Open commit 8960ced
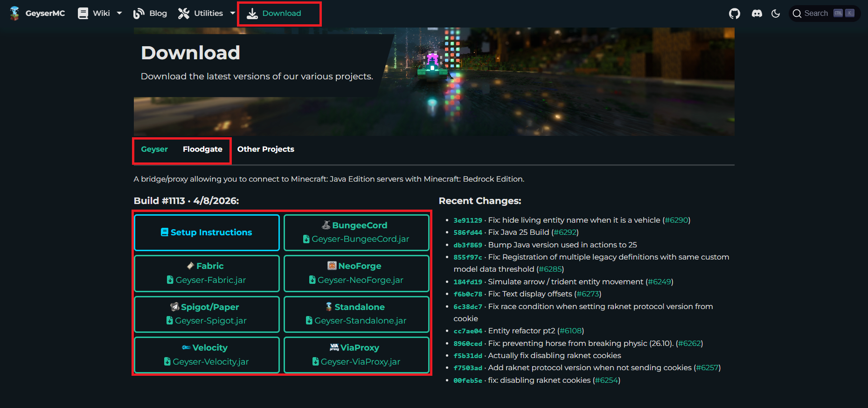This screenshot has width=868, height=408. pyautogui.click(x=468, y=344)
